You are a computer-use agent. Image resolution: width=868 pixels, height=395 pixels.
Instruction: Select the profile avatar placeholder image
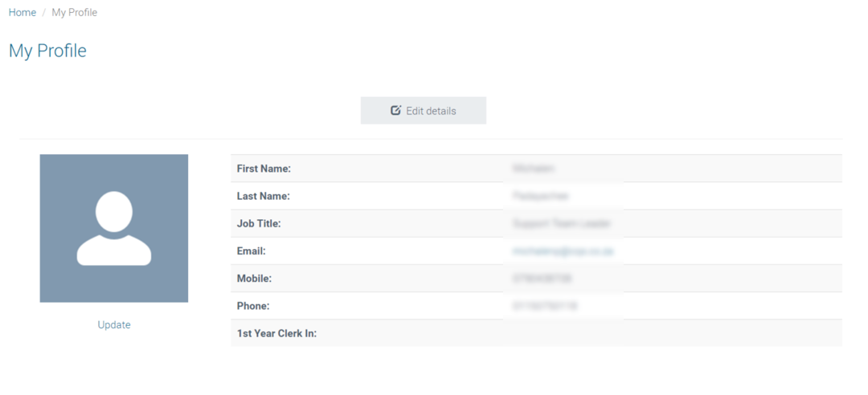114,229
